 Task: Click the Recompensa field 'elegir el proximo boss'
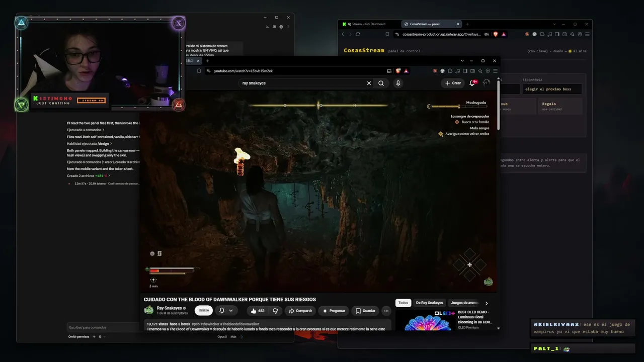pos(552,89)
